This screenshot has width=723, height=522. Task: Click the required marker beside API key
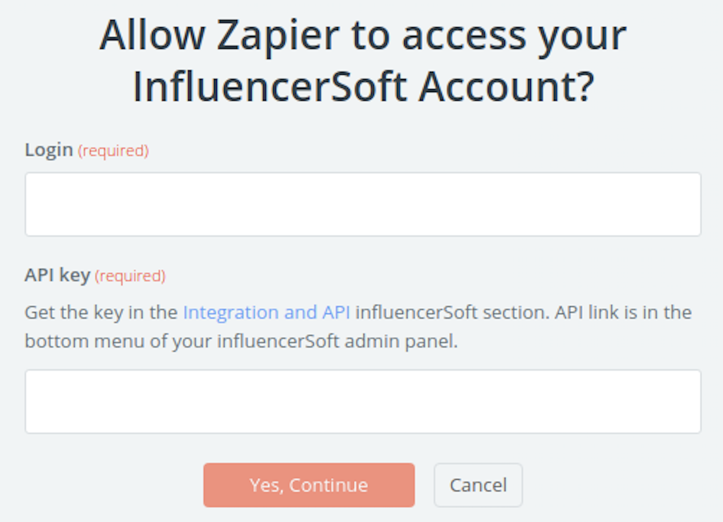tap(130, 276)
